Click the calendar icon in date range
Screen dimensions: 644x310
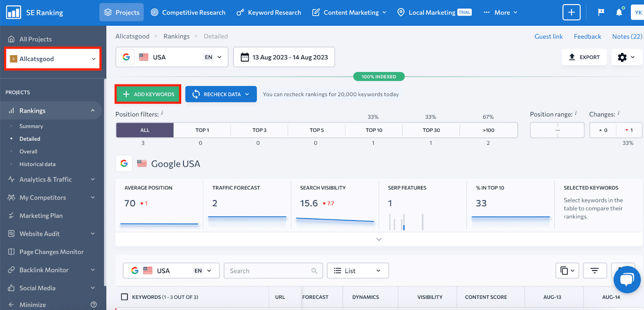(245, 57)
